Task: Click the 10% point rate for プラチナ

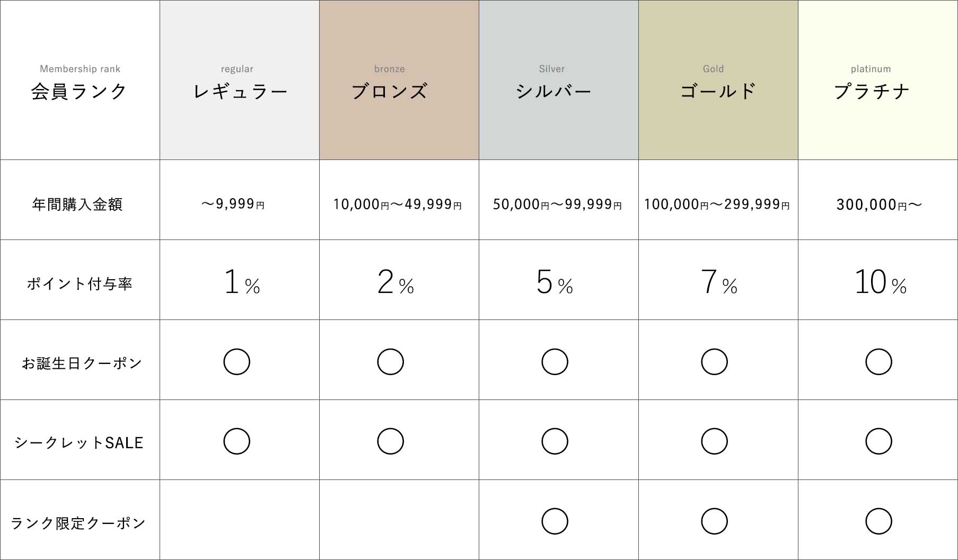Action: pos(880,282)
